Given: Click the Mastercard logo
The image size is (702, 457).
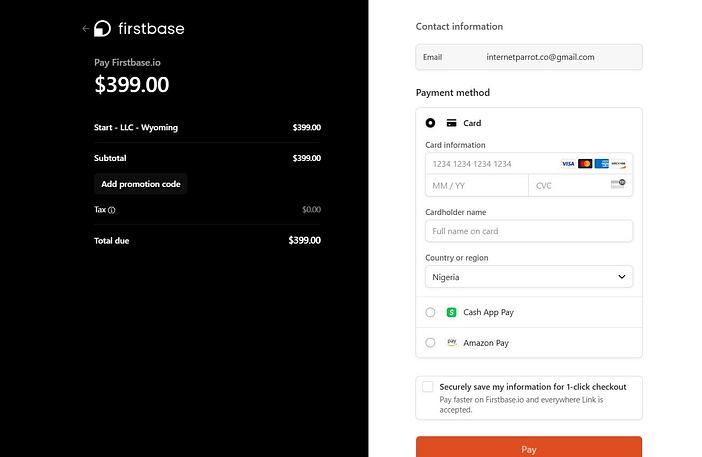Looking at the screenshot, I should pyautogui.click(x=585, y=164).
